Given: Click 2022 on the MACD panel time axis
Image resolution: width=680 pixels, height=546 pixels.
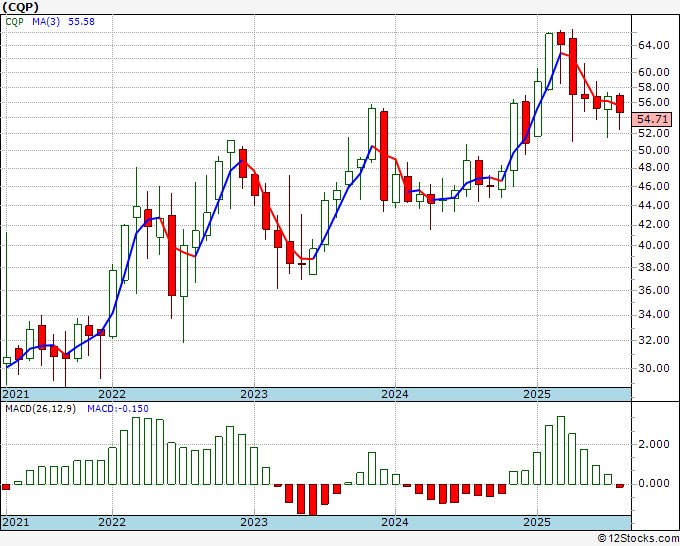Looking at the screenshot, I should click(x=112, y=522).
